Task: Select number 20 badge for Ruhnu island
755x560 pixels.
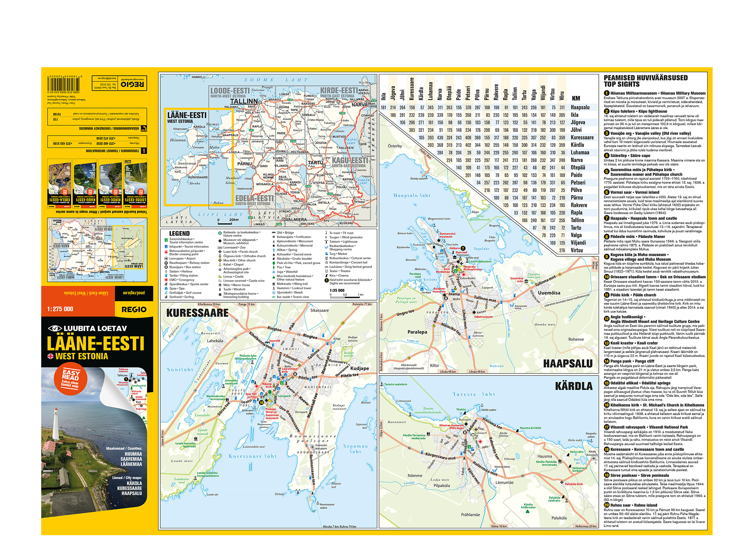Action: [607, 505]
